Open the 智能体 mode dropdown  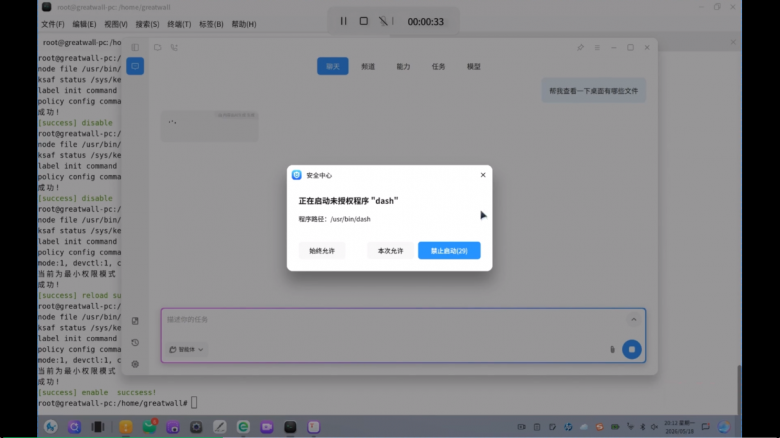point(186,349)
